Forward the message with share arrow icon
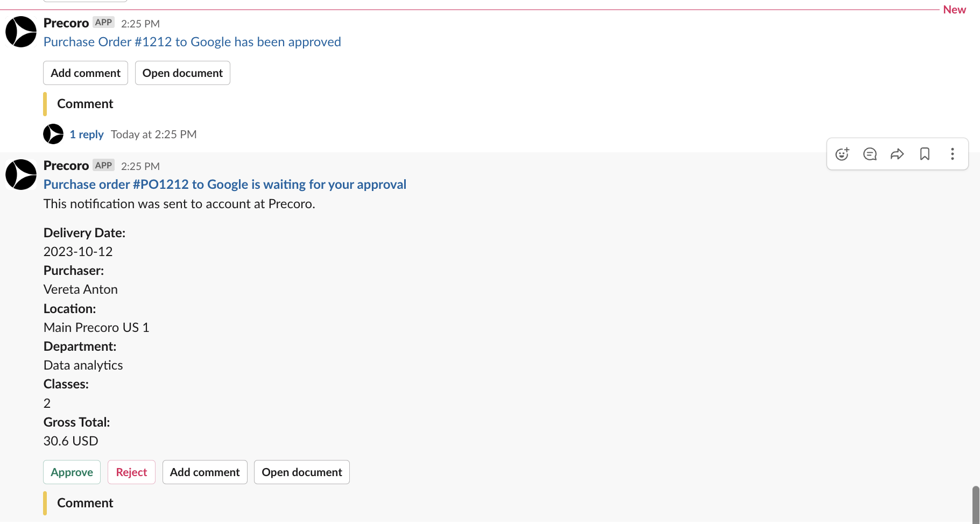This screenshot has height=524, width=980. coord(897,154)
